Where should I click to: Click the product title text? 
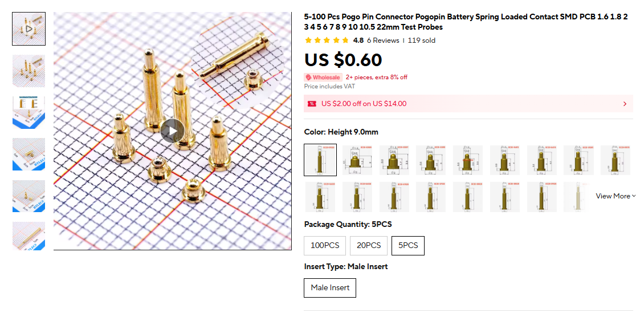click(x=466, y=22)
